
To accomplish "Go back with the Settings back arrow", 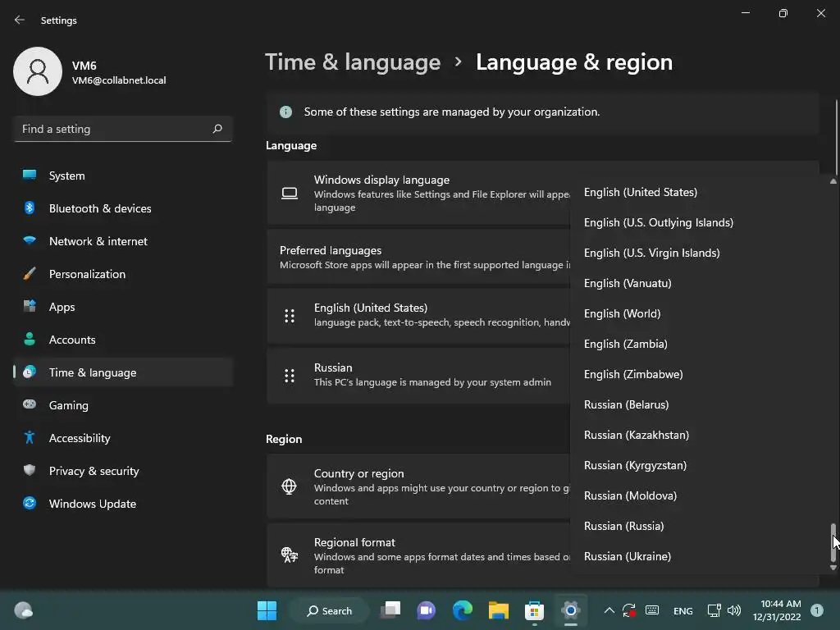I will tap(20, 20).
